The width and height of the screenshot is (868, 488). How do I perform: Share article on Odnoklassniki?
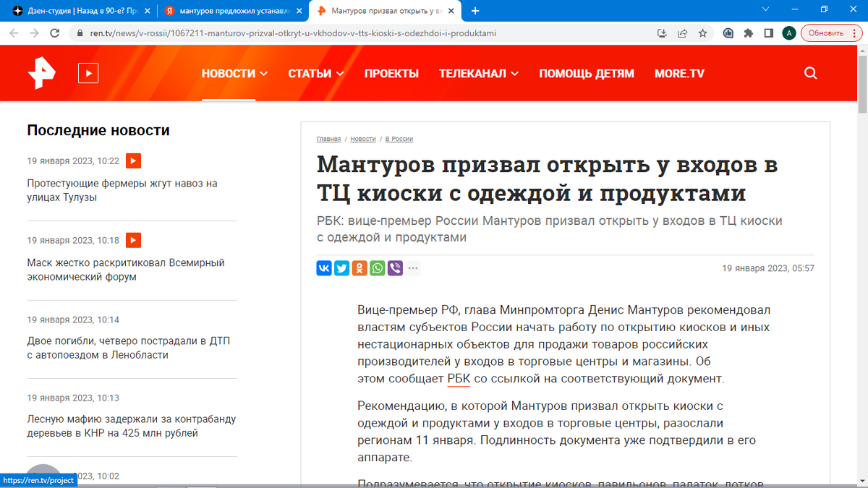click(x=359, y=268)
